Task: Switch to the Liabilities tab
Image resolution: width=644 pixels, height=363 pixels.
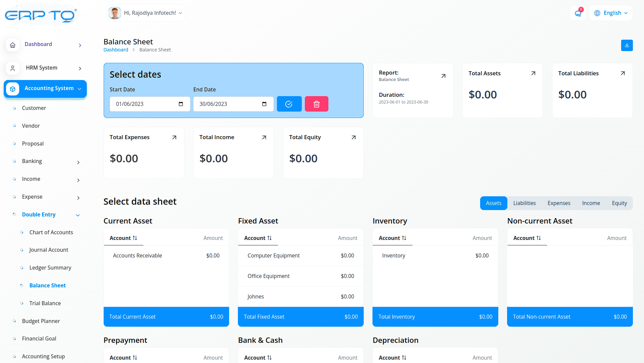Action: point(524,203)
